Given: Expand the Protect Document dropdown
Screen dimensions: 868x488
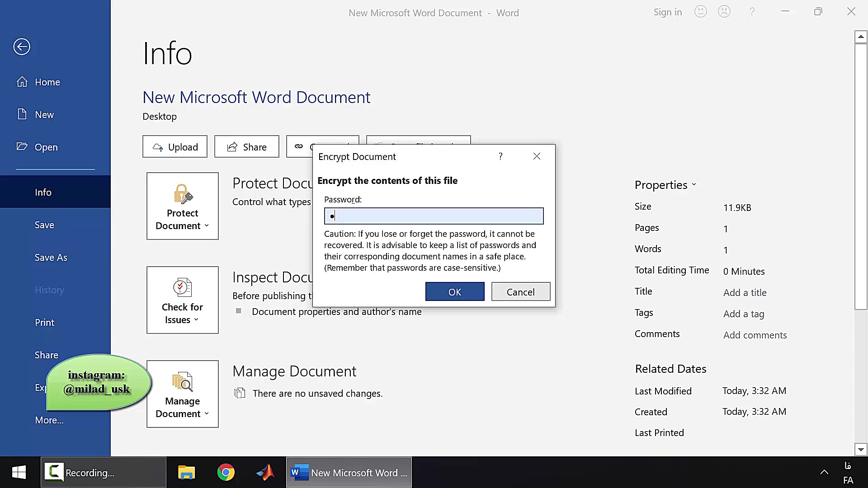Looking at the screenshot, I should [x=182, y=206].
